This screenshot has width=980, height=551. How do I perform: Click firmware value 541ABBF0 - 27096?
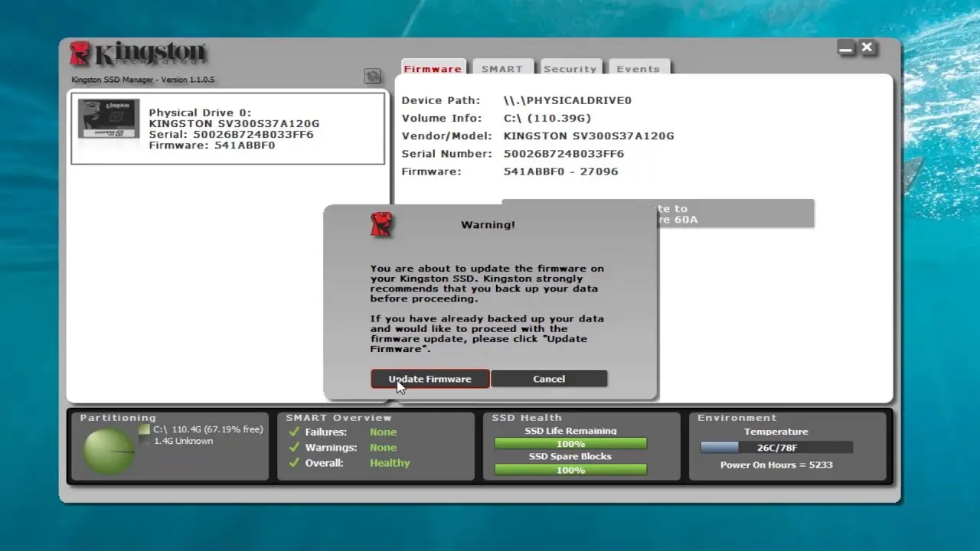click(x=560, y=171)
